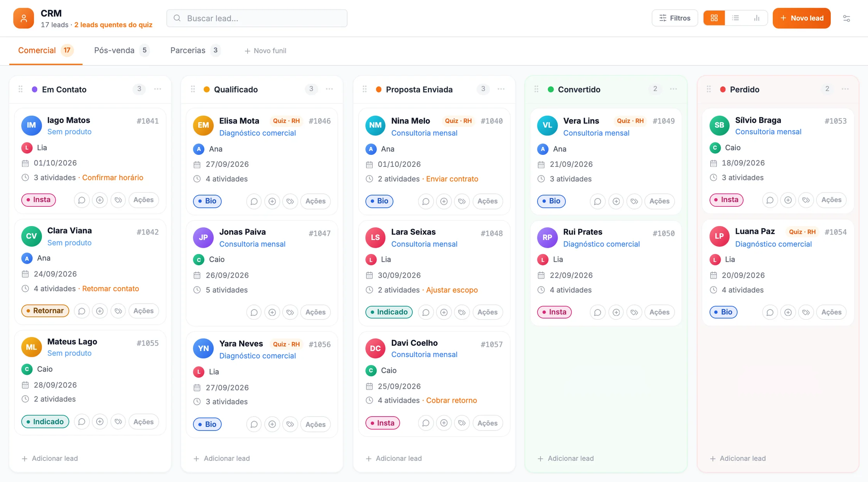Viewport: 868px width, 482px height.
Task: Add activity plus icon on Iago Matos card
Action: click(x=100, y=200)
